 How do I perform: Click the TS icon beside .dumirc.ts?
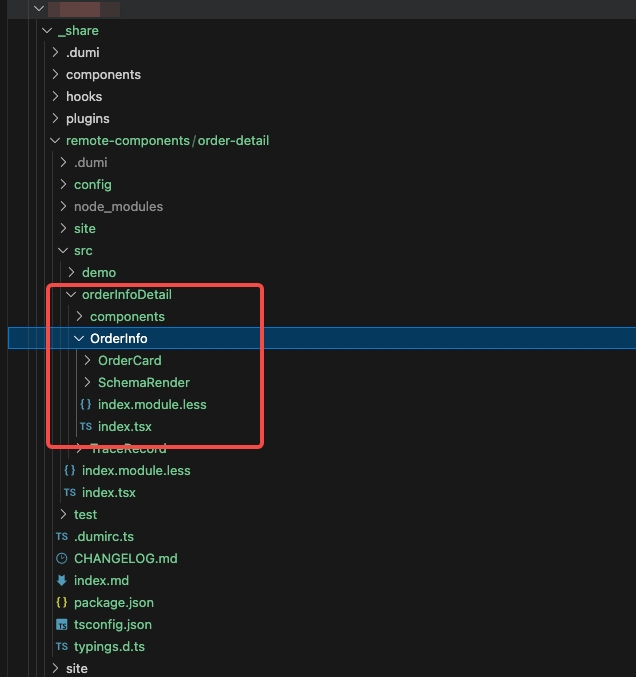62,536
